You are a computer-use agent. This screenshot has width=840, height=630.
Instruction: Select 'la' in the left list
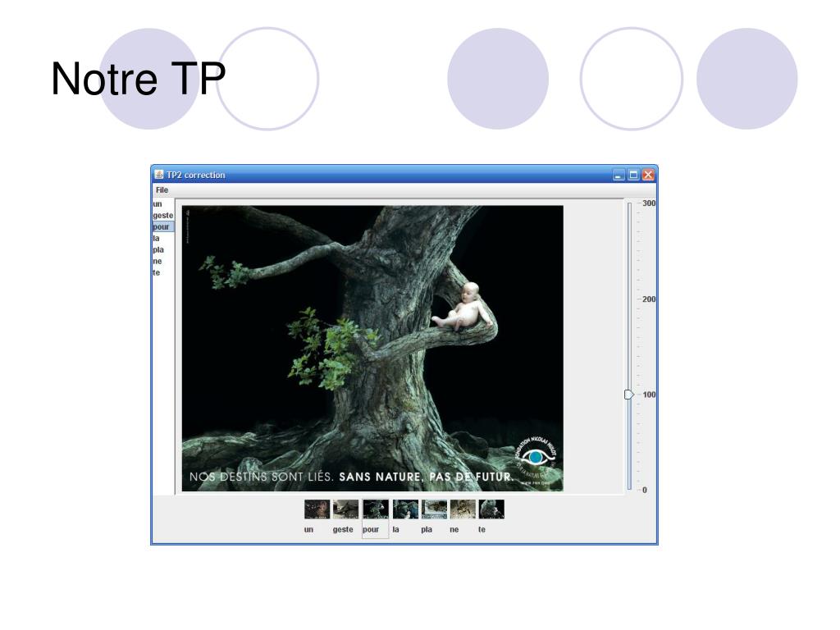tap(163, 239)
